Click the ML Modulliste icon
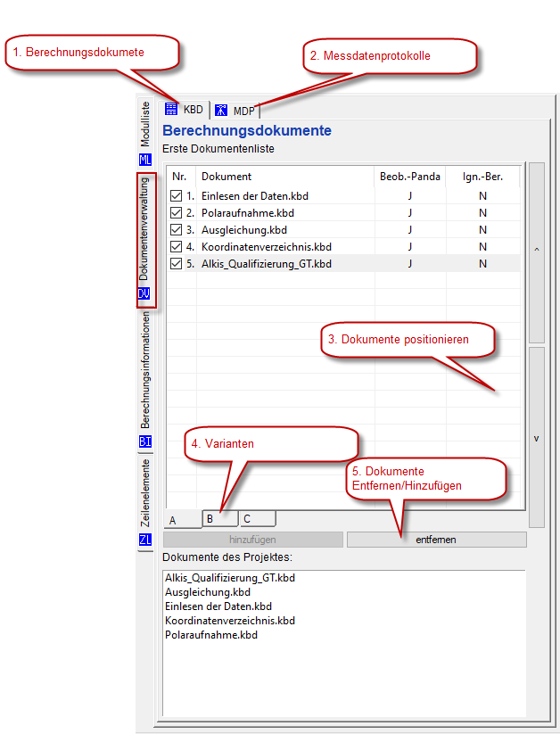The width and height of the screenshot is (560, 734). coord(145,160)
